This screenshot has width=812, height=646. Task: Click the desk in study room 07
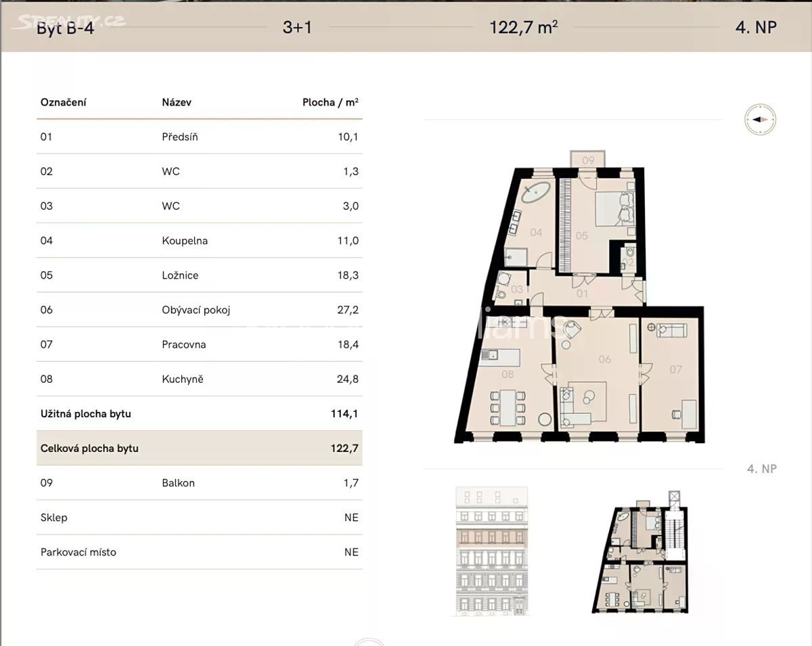[x=688, y=413]
